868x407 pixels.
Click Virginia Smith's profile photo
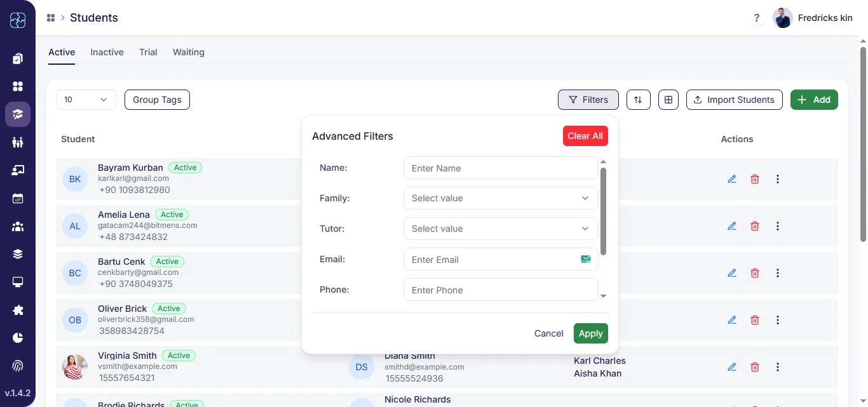click(75, 367)
